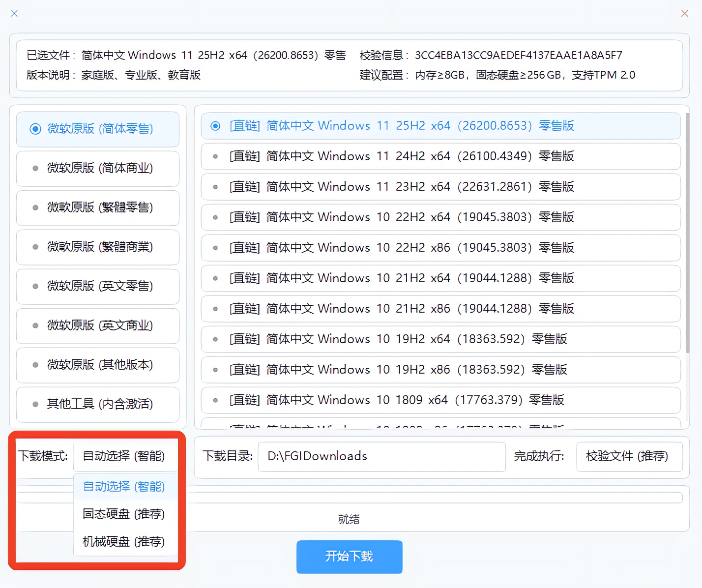Choose Windows 10 19H2 x86 (18363.592) 零售版
Image resolution: width=702 pixels, height=588 pixels.
(441, 370)
